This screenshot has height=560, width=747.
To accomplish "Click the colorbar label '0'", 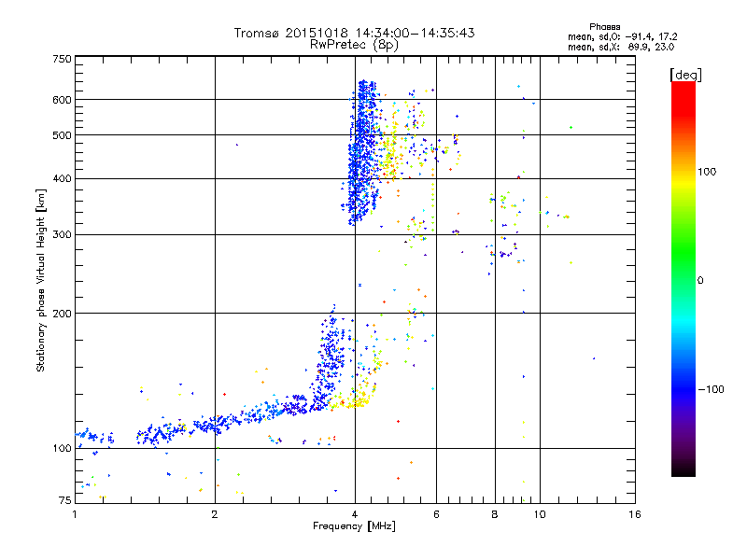I will [x=700, y=280].
